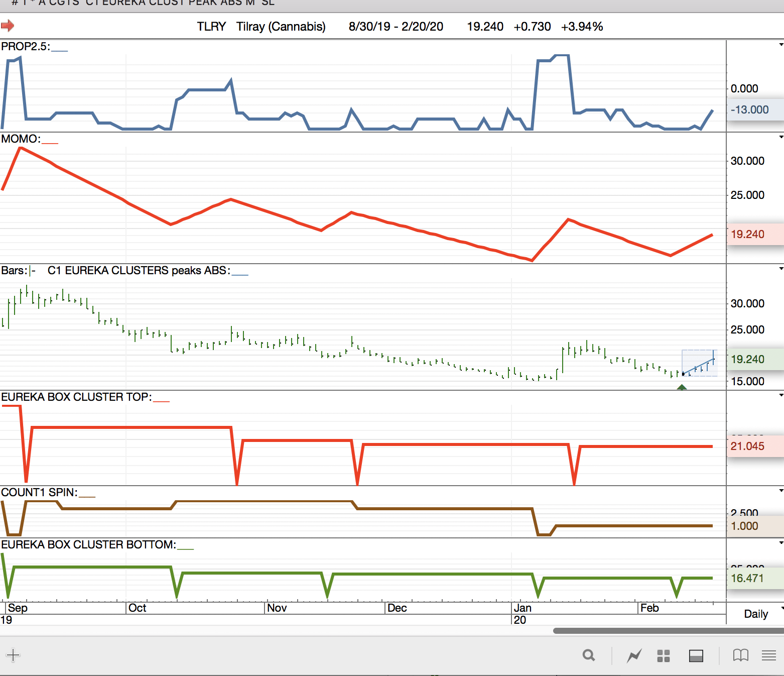Open the COUNT1 SPIN pane dropdown arrow
This screenshot has height=676, width=784.
(x=781, y=491)
